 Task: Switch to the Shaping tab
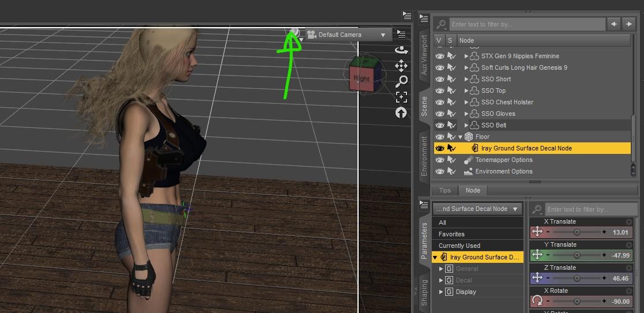424,292
